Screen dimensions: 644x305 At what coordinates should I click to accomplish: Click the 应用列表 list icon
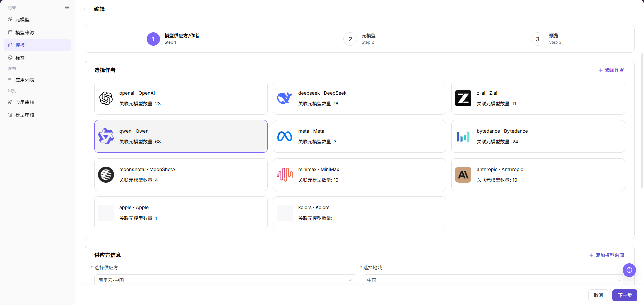[x=10, y=80]
